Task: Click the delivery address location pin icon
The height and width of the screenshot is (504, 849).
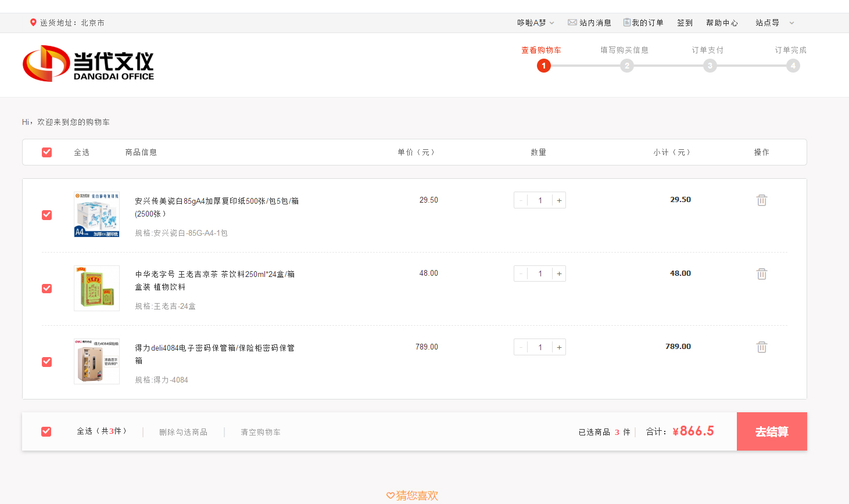Action: click(33, 22)
